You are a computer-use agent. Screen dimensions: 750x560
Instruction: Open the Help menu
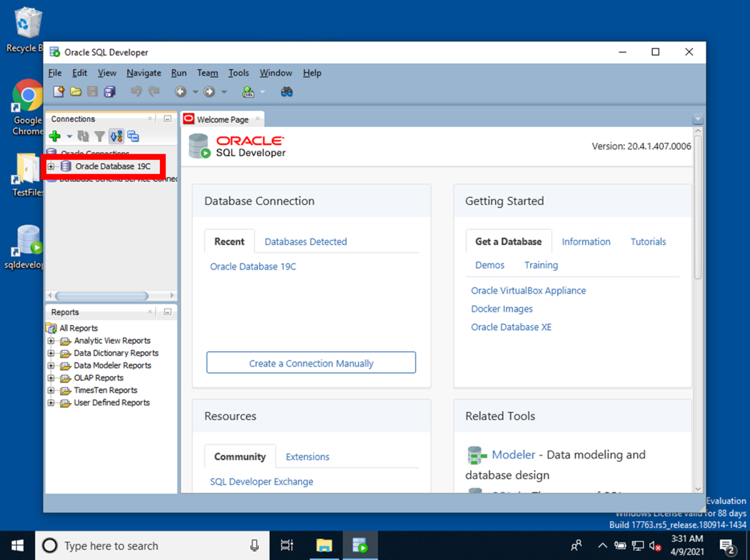coord(312,73)
